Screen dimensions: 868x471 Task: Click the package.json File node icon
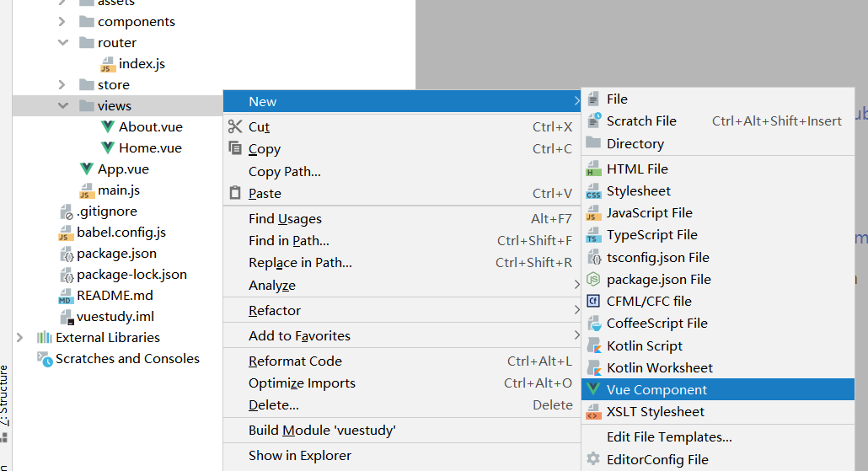pos(593,279)
